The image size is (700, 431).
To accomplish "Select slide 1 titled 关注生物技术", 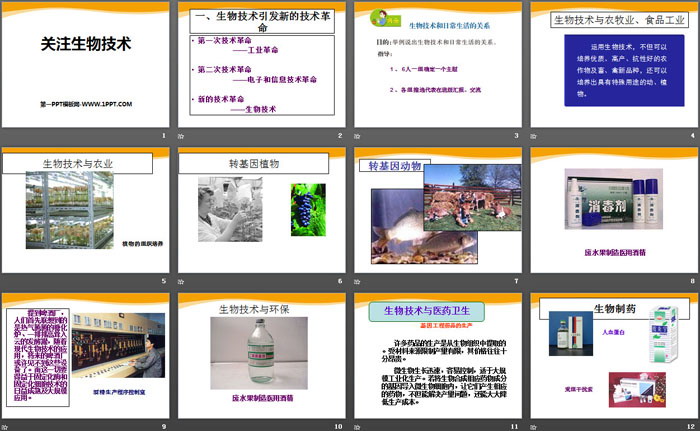I will pyautogui.click(x=85, y=64).
